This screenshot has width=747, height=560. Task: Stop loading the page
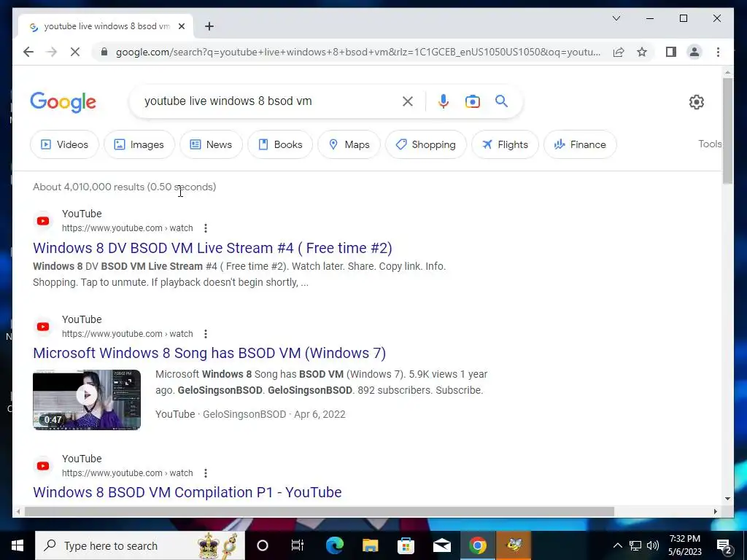coord(75,52)
